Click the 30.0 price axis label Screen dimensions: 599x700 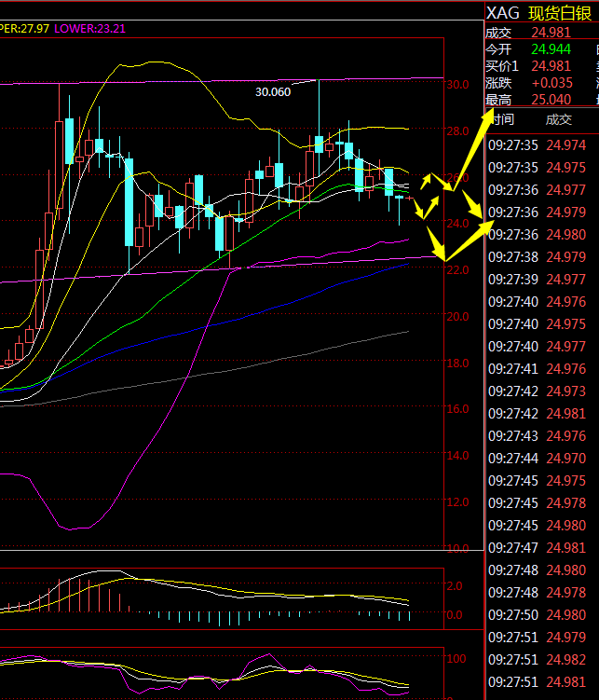tap(457, 85)
